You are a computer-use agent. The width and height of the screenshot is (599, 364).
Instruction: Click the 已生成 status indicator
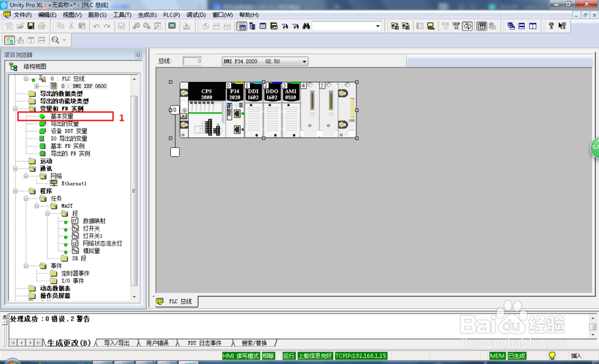click(516, 356)
